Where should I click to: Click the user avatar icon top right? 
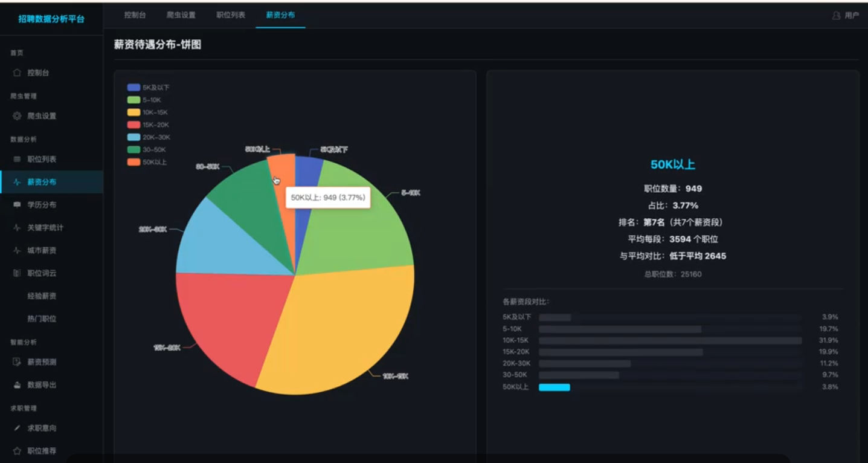click(837, 15)
